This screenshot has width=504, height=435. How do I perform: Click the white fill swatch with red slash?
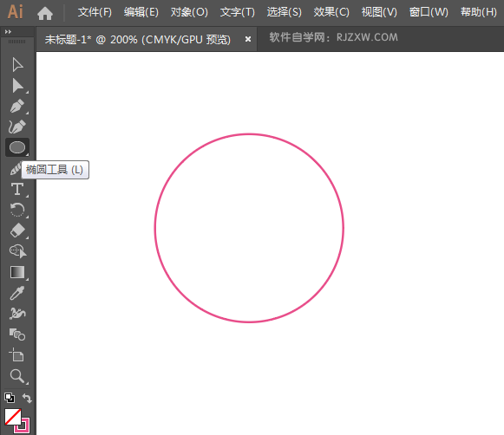(x=13, y=417)
